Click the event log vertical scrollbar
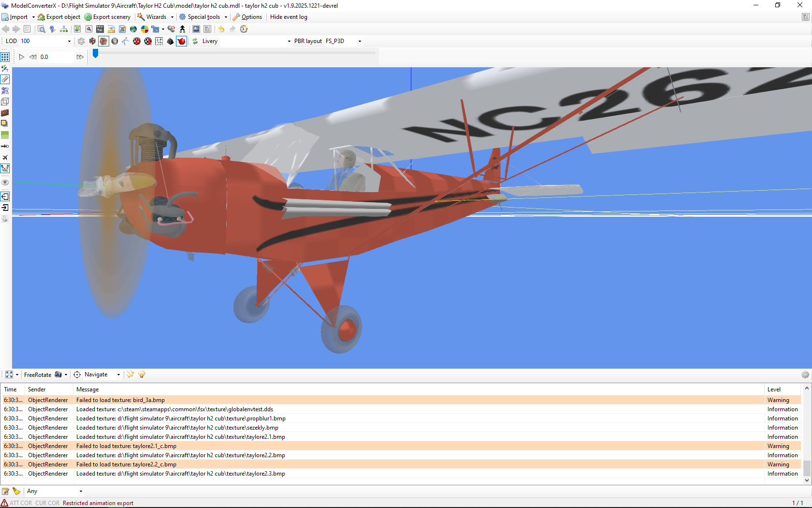 coord(807,433)
